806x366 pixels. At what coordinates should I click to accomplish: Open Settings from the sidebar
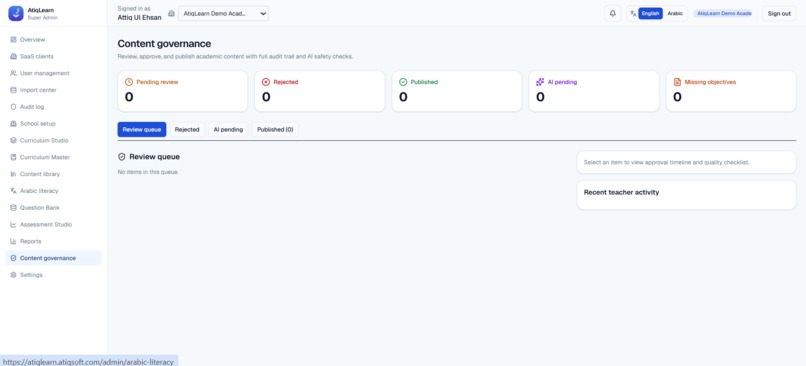click(53, 275)
